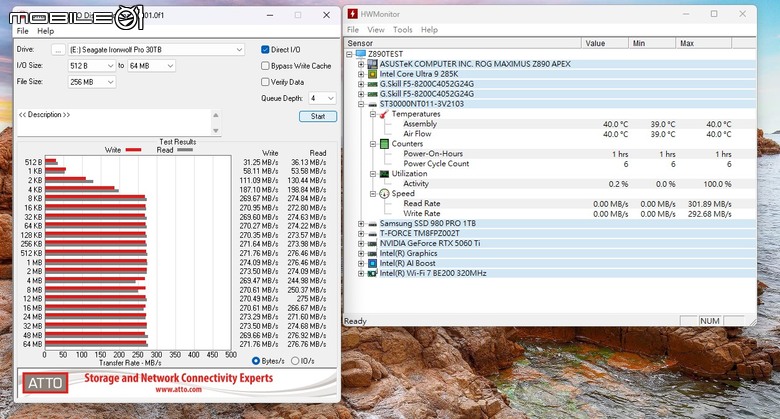The width and height of the screenshot is (780, 419).
Task: Click the Value column header
Action: point(605,43)
